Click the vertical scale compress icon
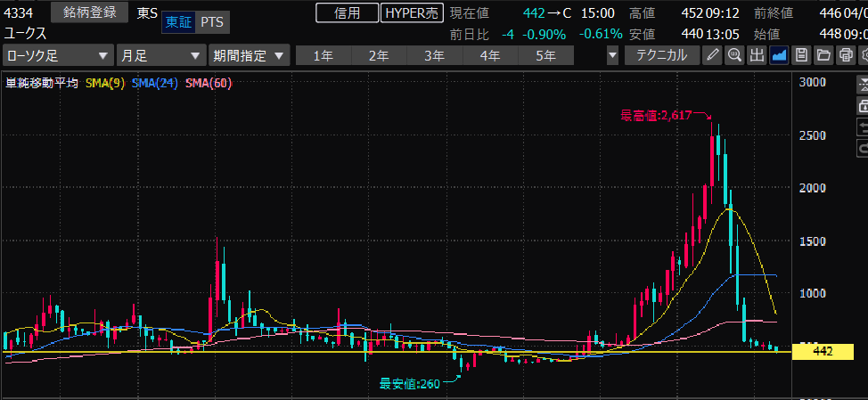 pyautogui.click(x=863, y=86)
